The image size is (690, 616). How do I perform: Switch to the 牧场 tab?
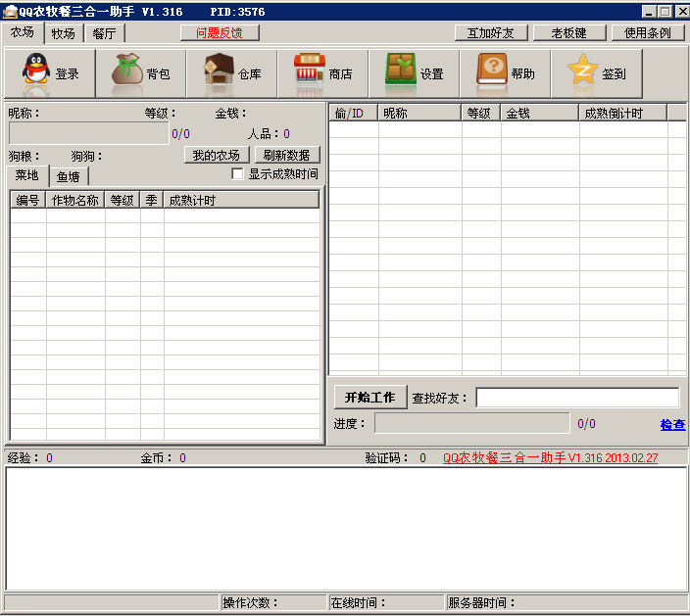pos(64,33)
